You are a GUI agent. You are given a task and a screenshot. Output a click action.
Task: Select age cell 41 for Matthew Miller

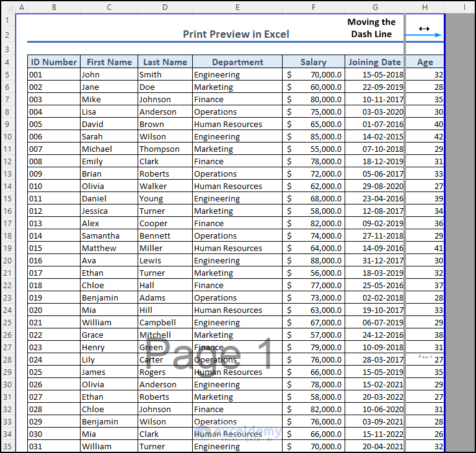click(425, 248)
